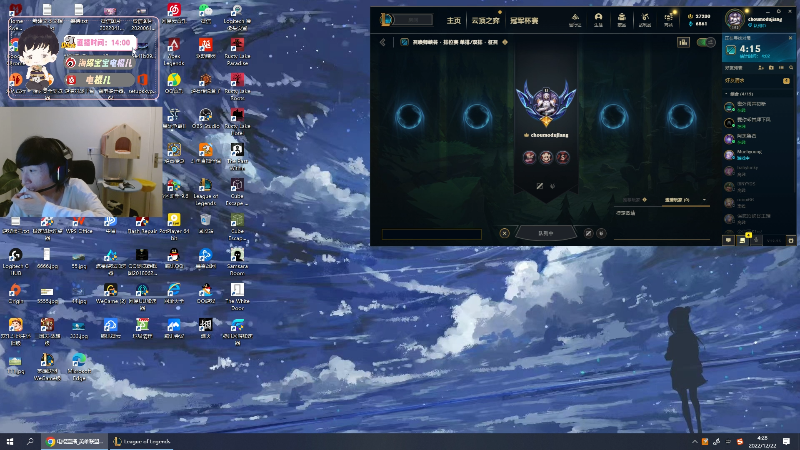Click the primary position selector icon
The image size is (800, 450).
point(540,186)
